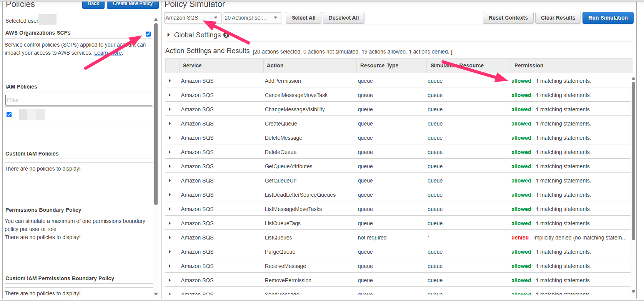
Task: Click the Create New Policy button
Action: tap(133, 4)
